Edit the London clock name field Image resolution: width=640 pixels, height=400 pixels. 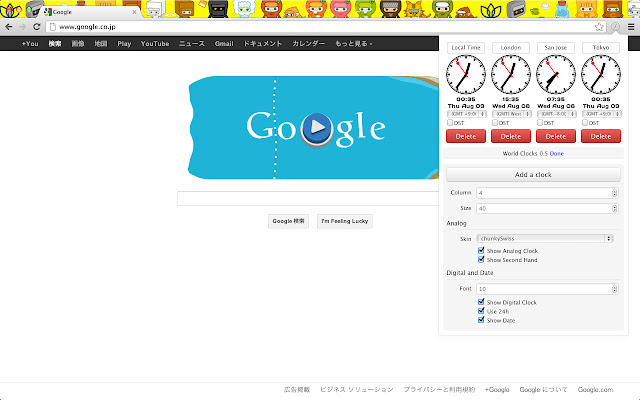pos(511,47)
